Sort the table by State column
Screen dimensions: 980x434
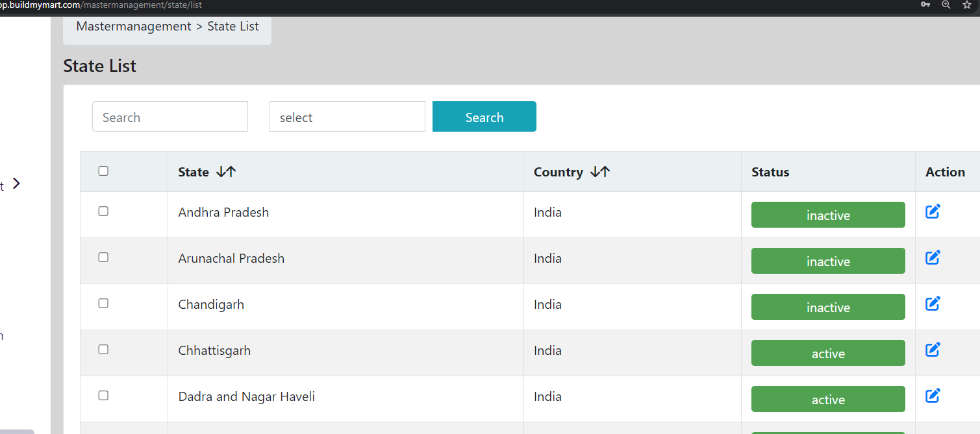(x=226, y=172)
